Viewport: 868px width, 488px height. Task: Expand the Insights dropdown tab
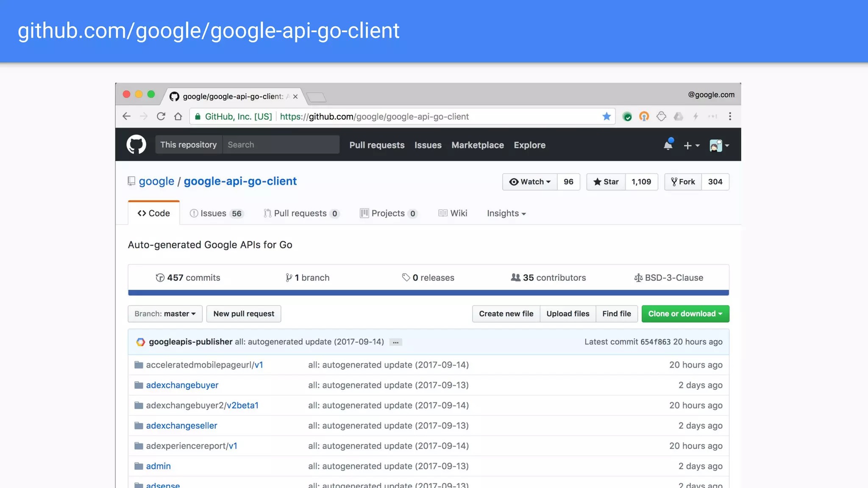pos(506,213)
